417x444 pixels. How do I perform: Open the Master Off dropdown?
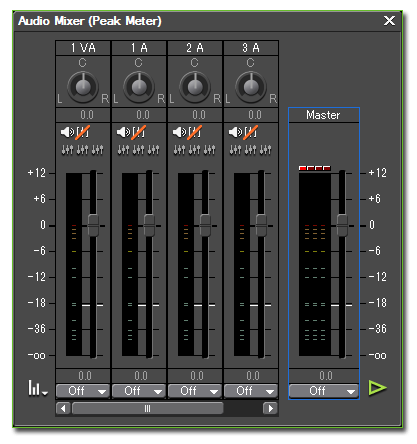(x=324, y=391)
